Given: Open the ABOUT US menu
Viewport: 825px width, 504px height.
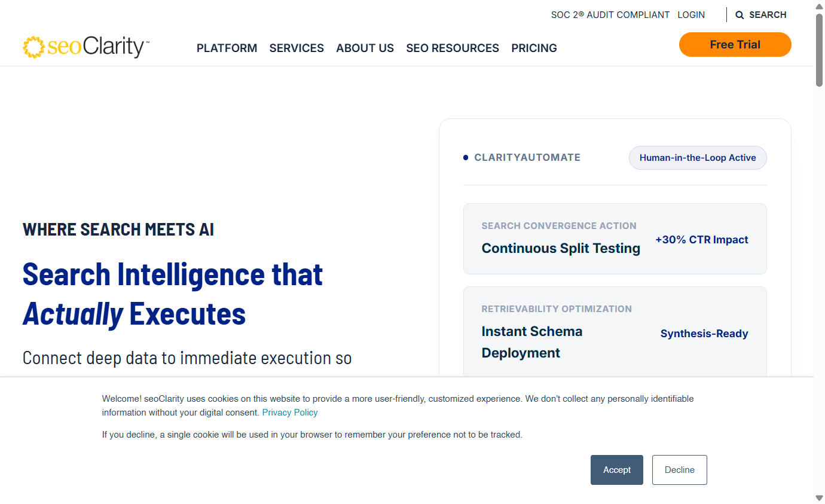Looking at the screenshot, I should pos(365,48).
